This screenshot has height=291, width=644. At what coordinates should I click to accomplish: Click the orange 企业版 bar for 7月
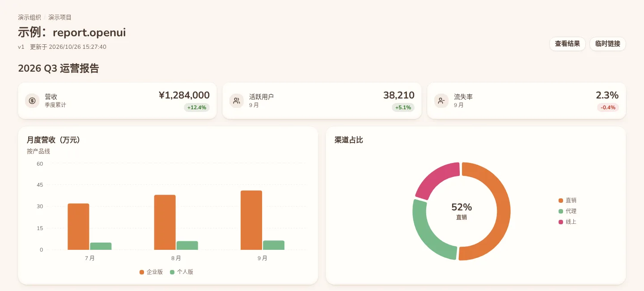click(78, 227)
